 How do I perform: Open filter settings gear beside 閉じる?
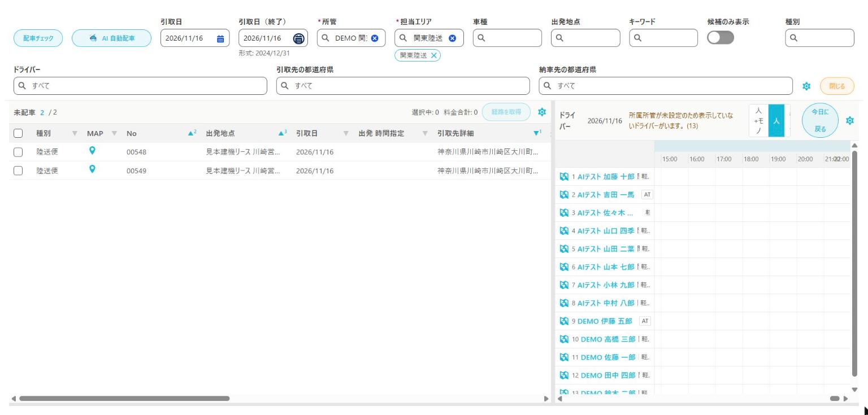806,86
